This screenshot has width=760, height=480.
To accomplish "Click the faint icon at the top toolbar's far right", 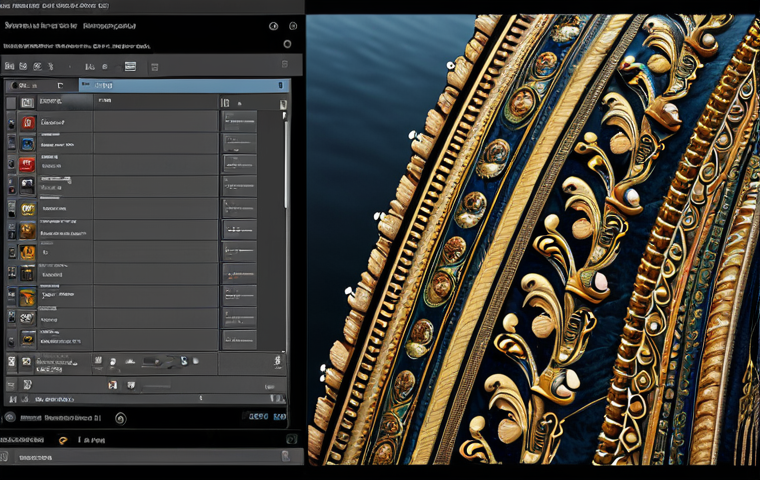I will click(285, 64).
